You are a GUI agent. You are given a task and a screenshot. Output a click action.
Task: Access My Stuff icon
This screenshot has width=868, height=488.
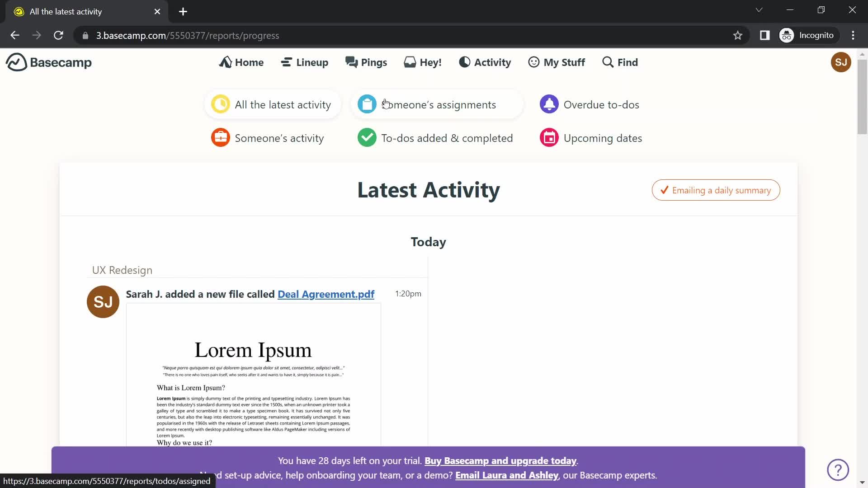533,62
